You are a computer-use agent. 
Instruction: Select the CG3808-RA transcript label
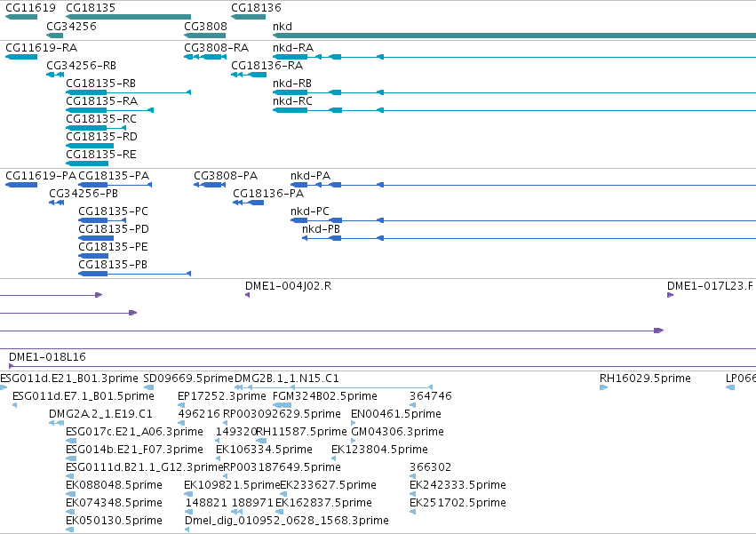click(217, 48)
